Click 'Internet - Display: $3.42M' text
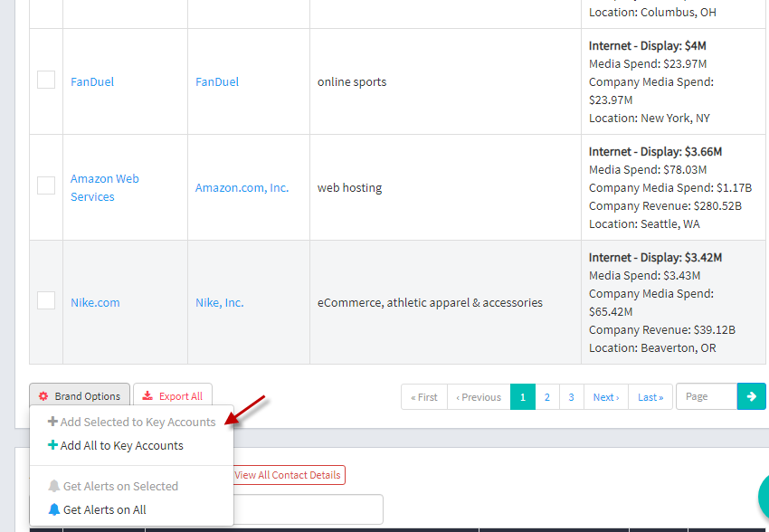 pyautogui.click(x=655, y=258)
